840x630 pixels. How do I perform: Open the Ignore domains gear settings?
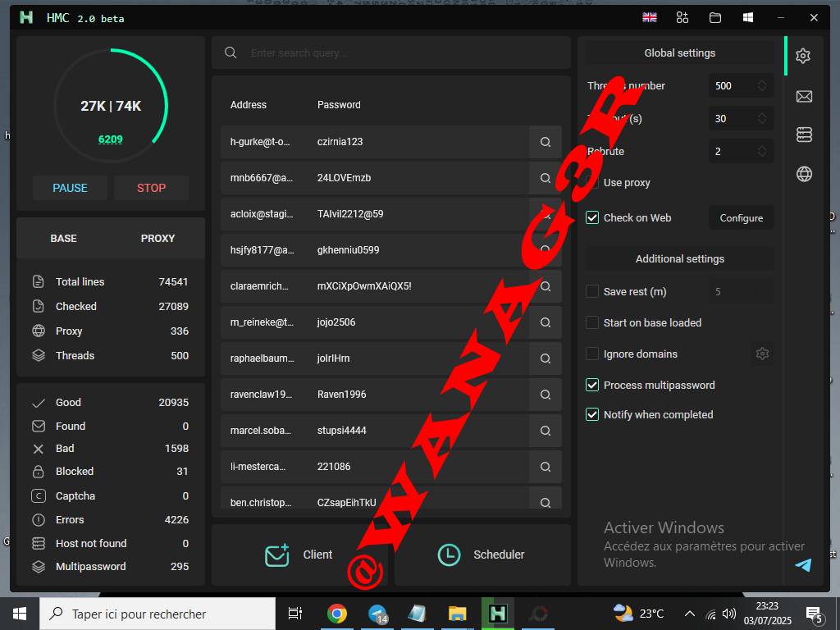[x=762, y=354]
